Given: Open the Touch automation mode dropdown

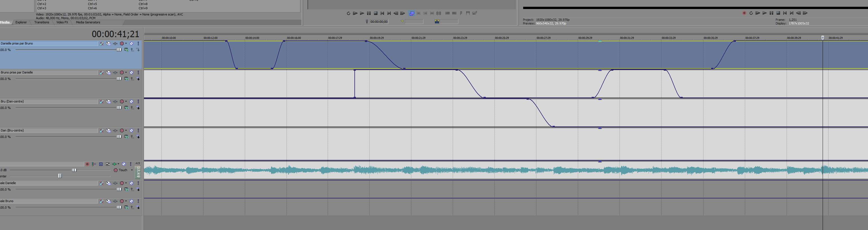Looking at the screenshot, I should click(132, 170).
